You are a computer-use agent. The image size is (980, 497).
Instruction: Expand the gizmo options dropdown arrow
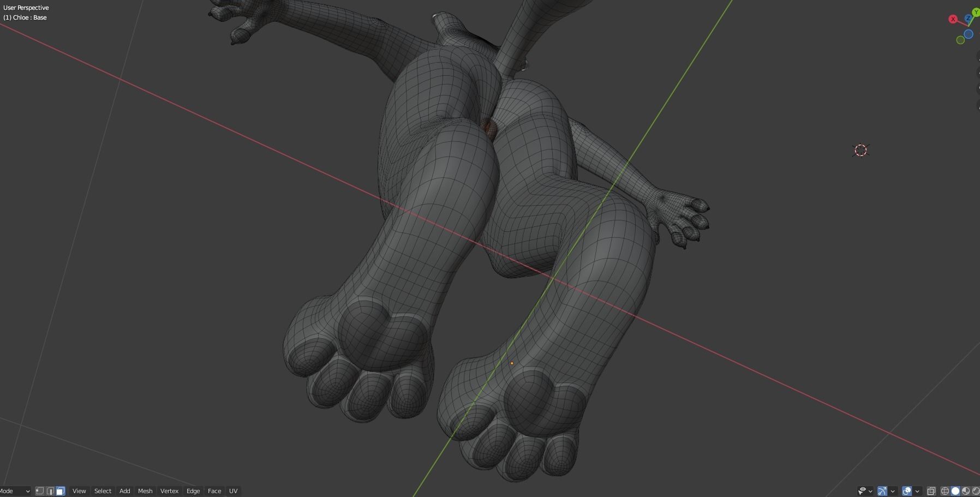click(x=893, y=492)
